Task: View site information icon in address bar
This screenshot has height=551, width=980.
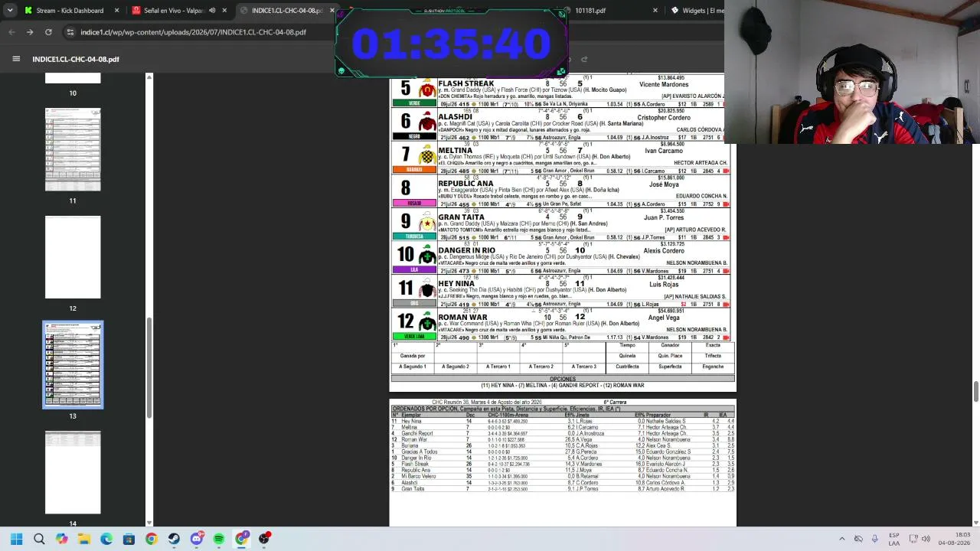Action: coord(70,32)
